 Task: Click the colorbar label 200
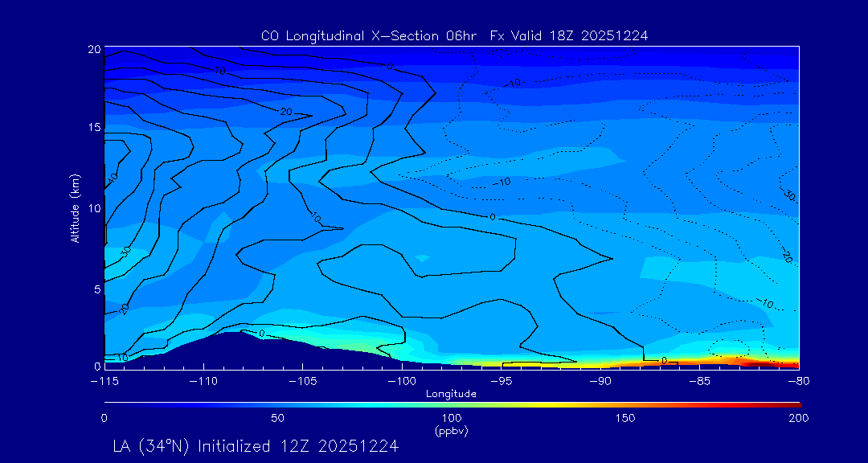tap(800, 418)
